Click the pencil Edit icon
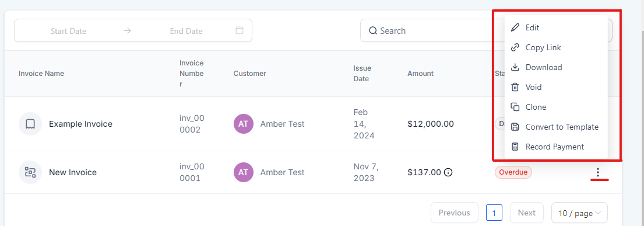The width and height of the screenshot is (644, 226). pos(515,27)
